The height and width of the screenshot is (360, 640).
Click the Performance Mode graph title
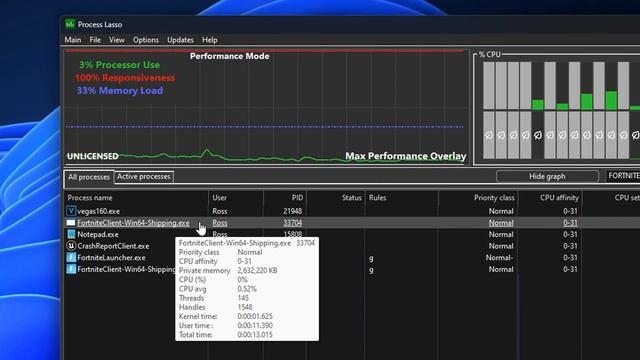point(229,56)
